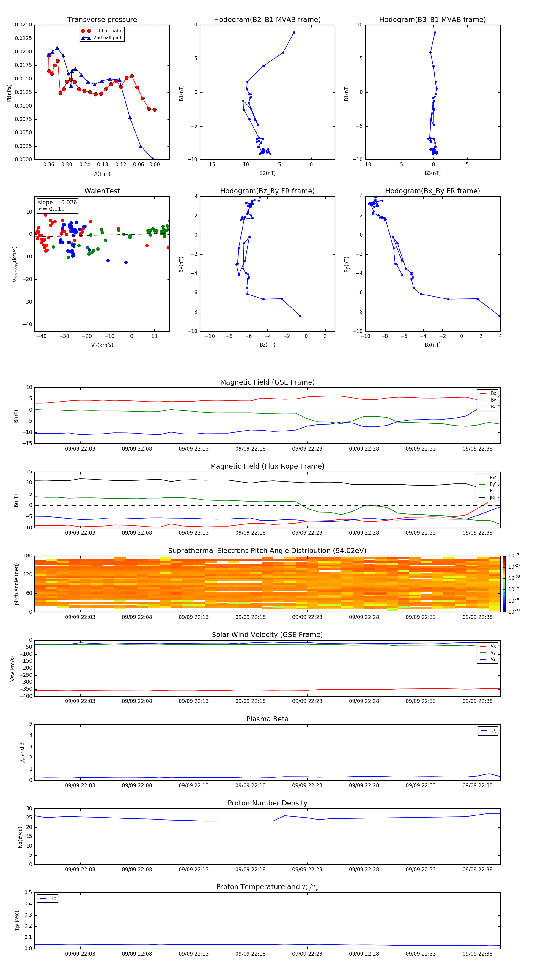
Task: Click 'Vx' in velocity legend
Action: tap(488, 646)
